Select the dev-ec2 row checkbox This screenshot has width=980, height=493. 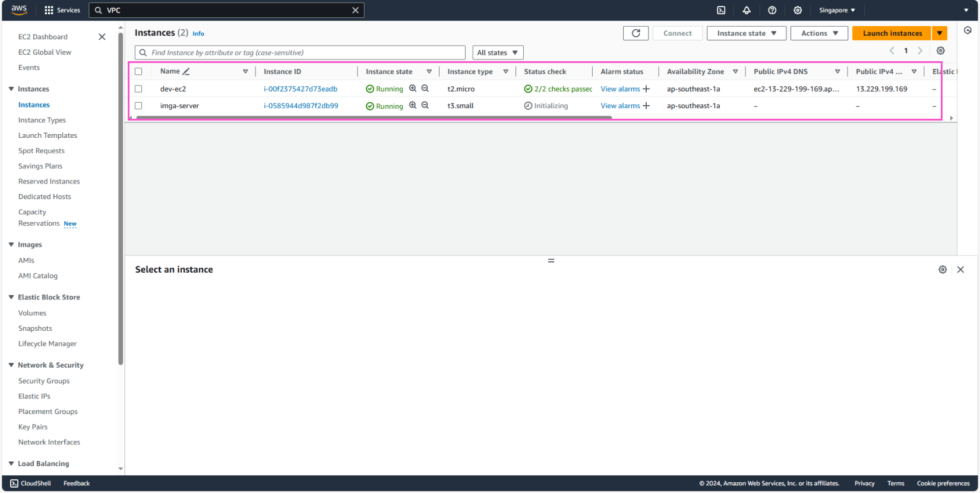tap(138, 89)
